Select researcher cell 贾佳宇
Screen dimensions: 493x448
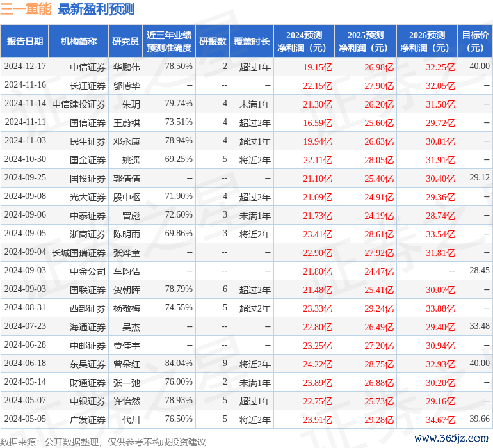(126, 345)
